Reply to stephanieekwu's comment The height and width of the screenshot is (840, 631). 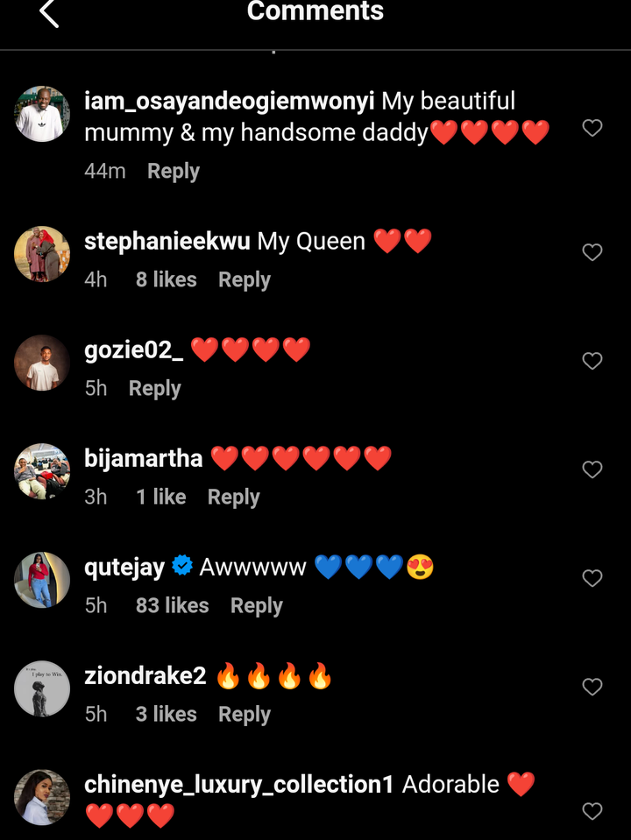(245, 279)
